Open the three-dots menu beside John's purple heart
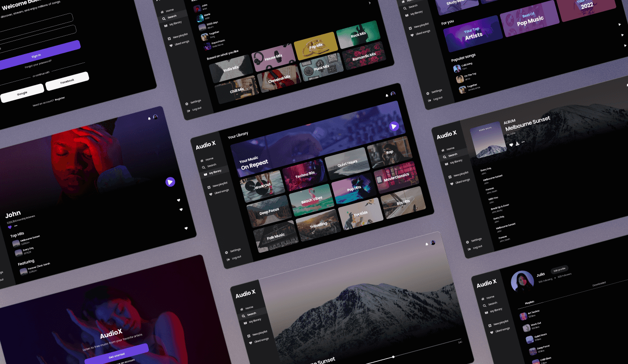 [16, 226]
